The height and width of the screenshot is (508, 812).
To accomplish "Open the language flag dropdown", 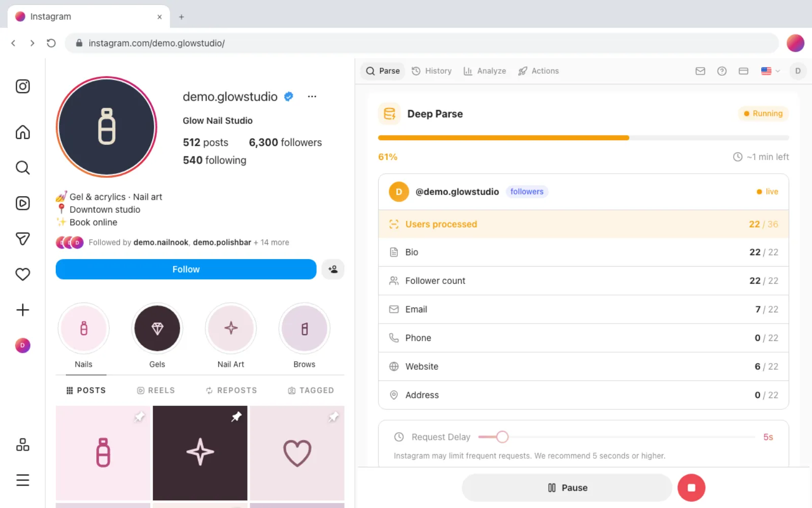I will click(x=770, y=71).
